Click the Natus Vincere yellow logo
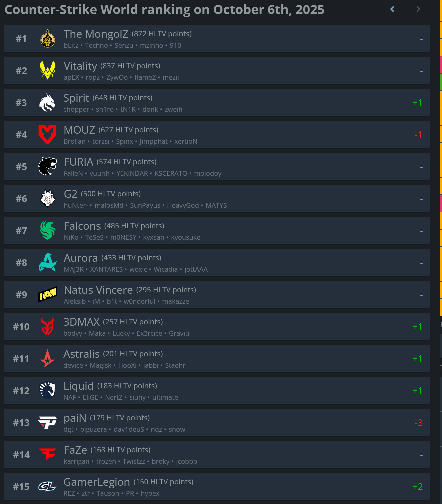This screenshot has height=504, width=442. click(48, 294)
